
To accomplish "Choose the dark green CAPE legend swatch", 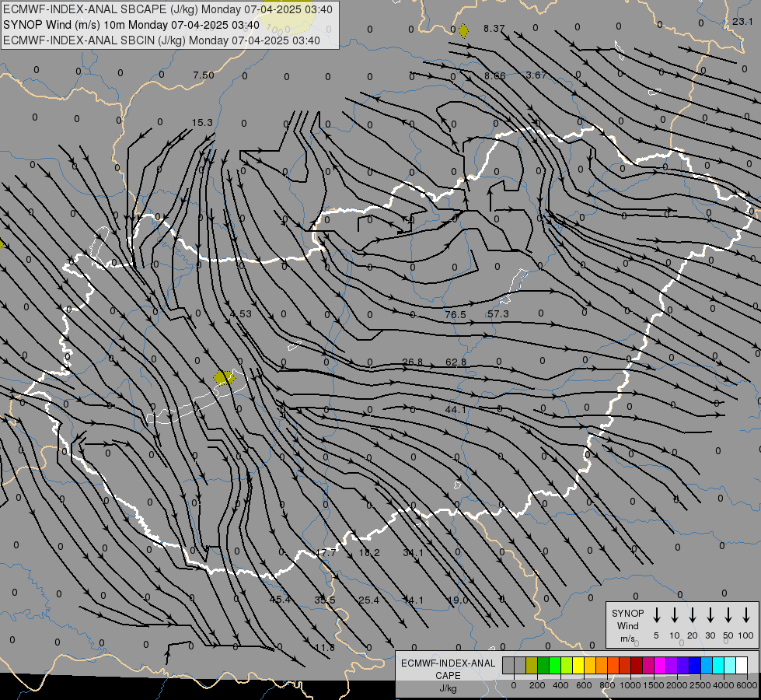I will [x=543, y=665].
